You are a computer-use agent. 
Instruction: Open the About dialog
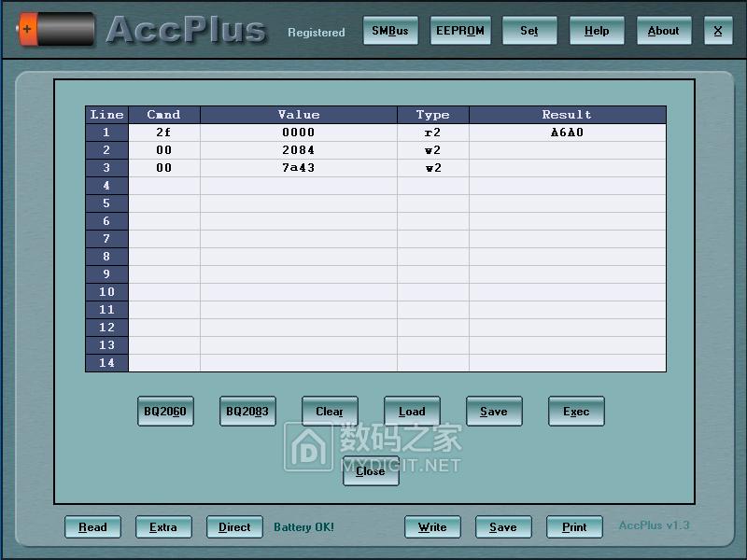(664, 31)
